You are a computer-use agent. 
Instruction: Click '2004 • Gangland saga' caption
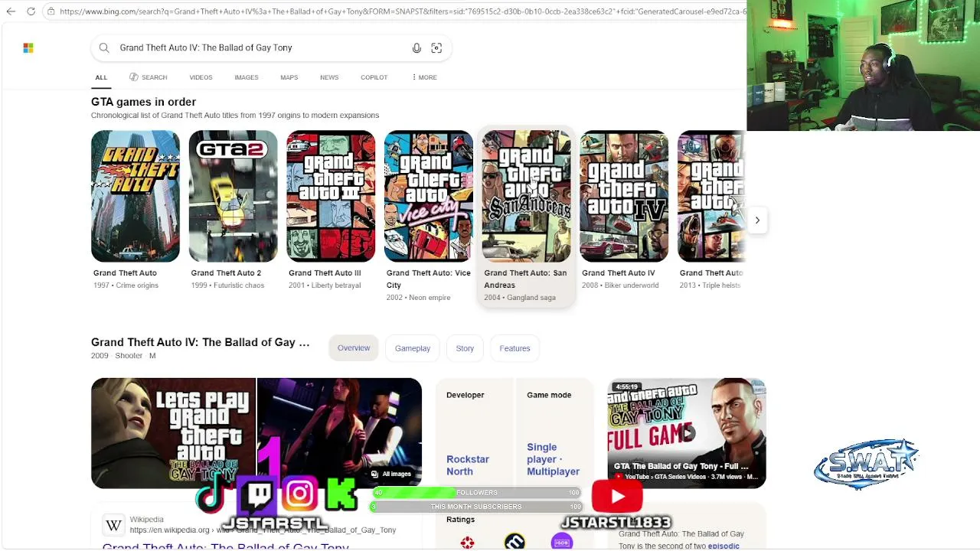pos(520,298)
